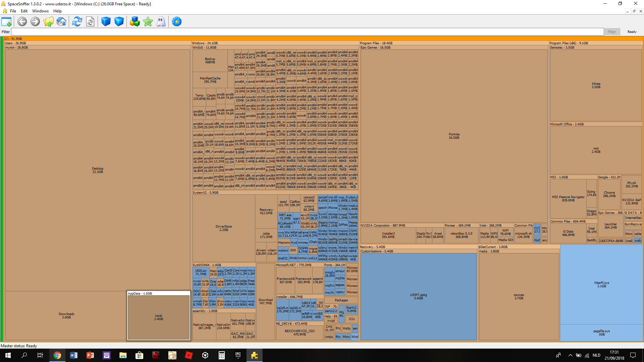Click the blue flower donate icon
Screen dimensions: 644x362
click(177, 22)
